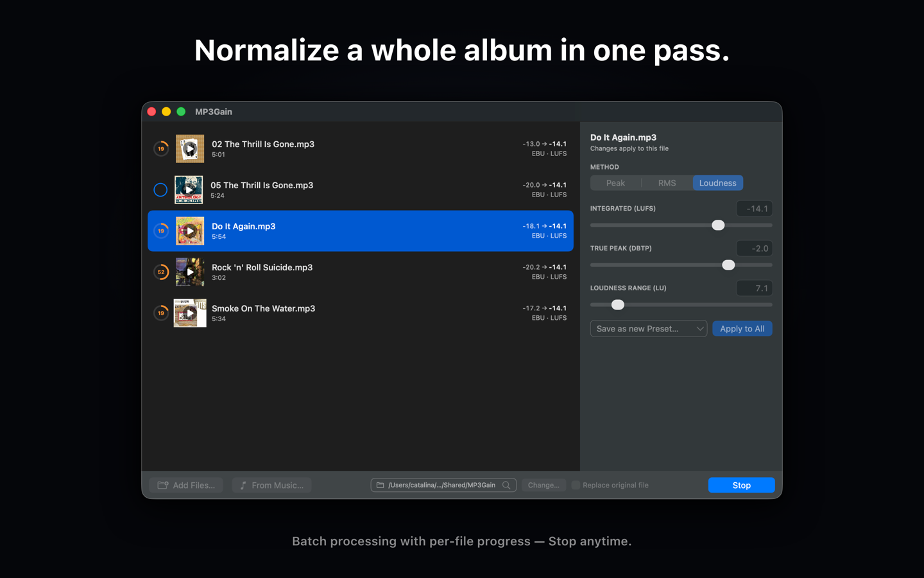
Task: Click the MP3Gain window title
Action: (214, 112)
